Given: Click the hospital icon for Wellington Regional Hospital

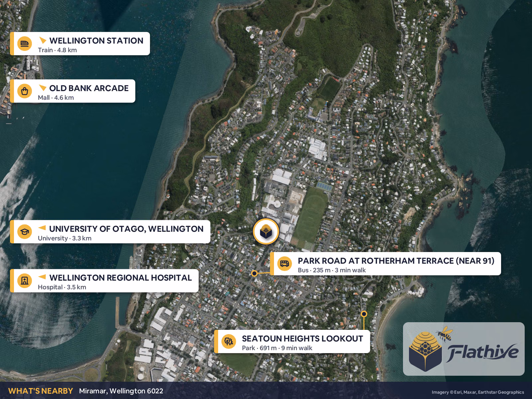Looking at the screenshot, I should pos(25,281).
